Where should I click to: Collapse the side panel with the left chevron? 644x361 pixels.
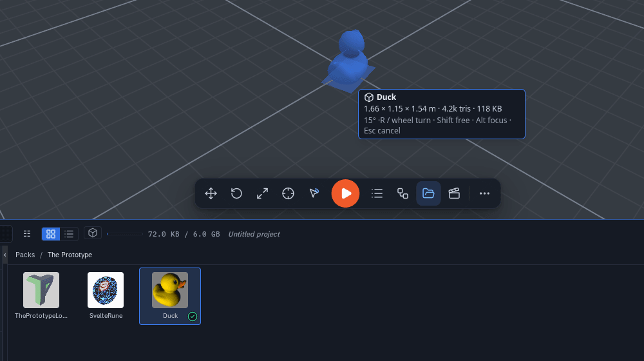[5, 255]
